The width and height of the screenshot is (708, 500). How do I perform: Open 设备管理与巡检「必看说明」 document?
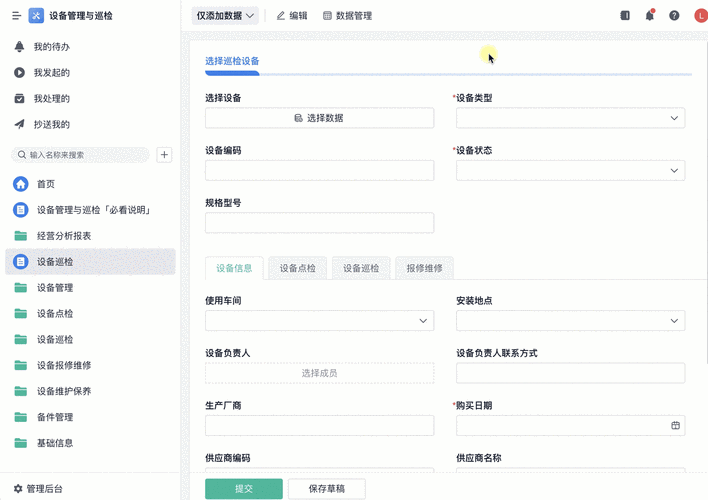pos(90,210)
